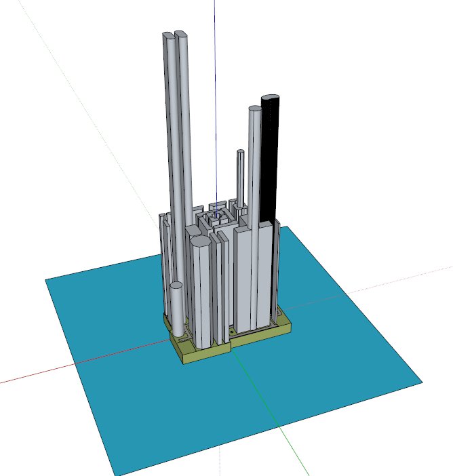Select the tall black cylinder
This screenshot has height=476, width=453.
(270, 158)
